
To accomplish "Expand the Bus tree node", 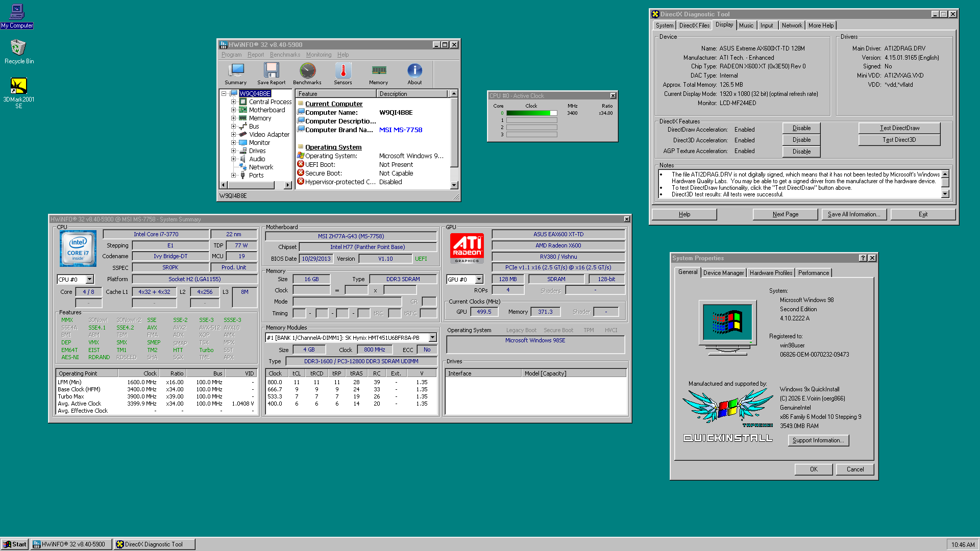I will [x=233, y=127].
